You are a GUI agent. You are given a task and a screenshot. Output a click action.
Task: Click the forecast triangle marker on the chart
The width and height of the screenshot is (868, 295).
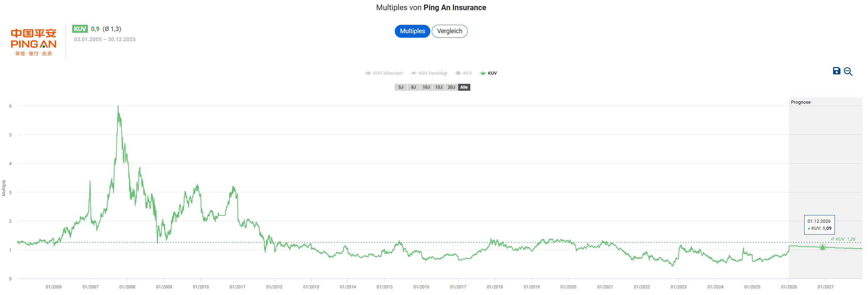tap(822, 247)
